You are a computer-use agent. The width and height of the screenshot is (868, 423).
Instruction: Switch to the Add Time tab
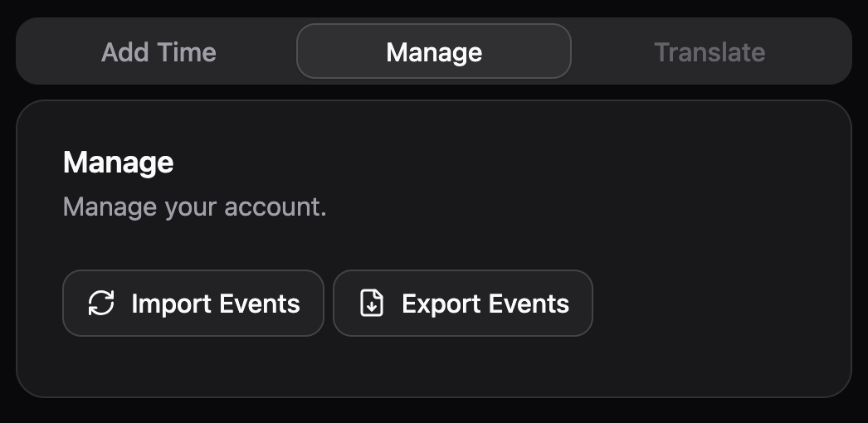(x=158, y=52)
